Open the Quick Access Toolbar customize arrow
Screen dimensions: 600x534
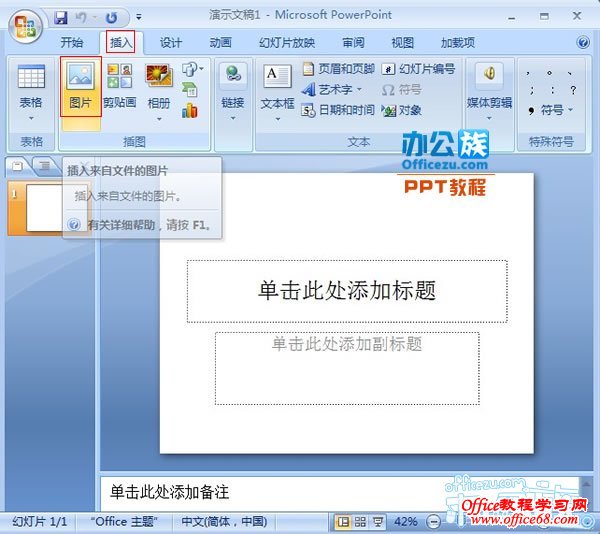(139, 17)
